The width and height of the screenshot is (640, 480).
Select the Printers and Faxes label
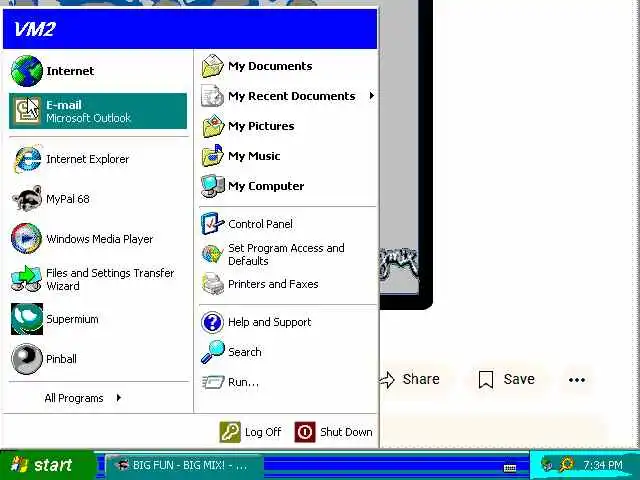(x=273, y=284)
